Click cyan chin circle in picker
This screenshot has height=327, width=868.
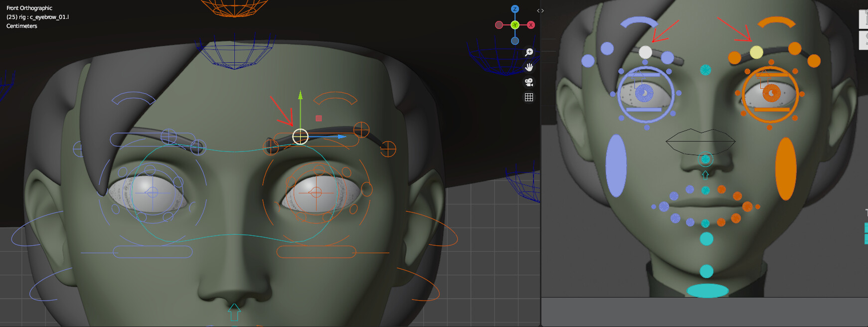[706, 239]
